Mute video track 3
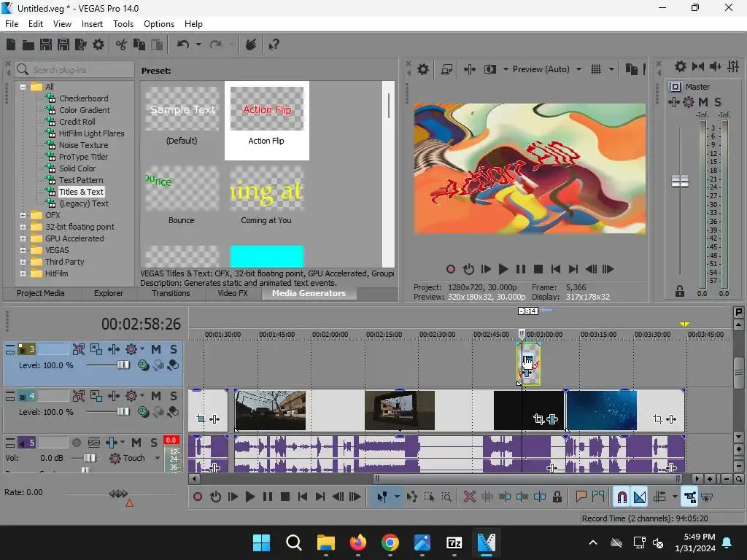This screenshot has width=747, height=560. pyautogui.click(x=156, y=349)
